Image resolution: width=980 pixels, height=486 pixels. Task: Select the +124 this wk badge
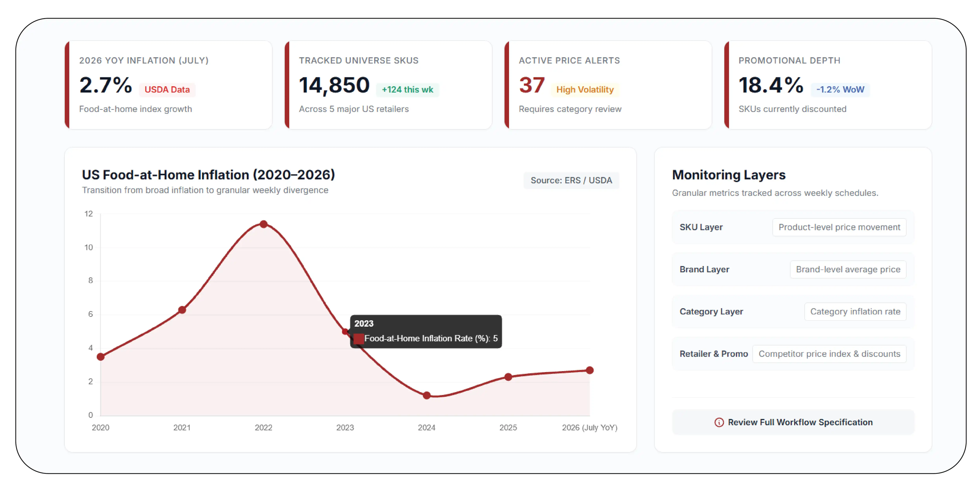coord(407,90)
